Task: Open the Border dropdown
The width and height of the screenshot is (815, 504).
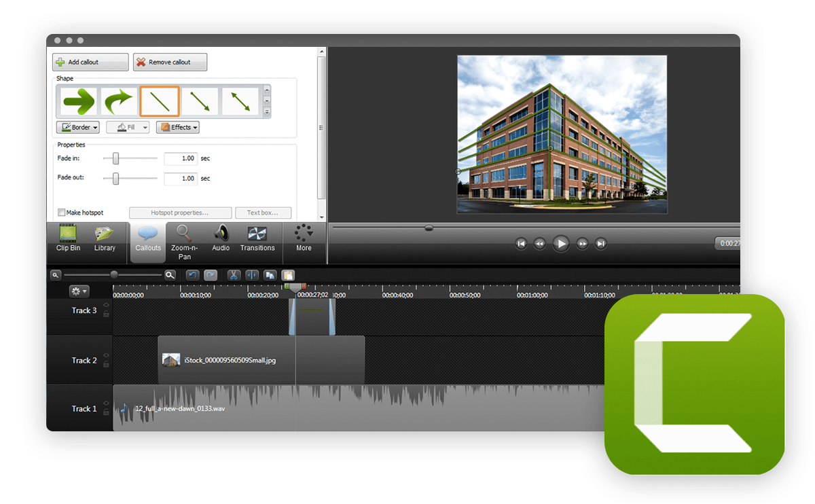Action: pyautogui.click(x=78, y=127)
